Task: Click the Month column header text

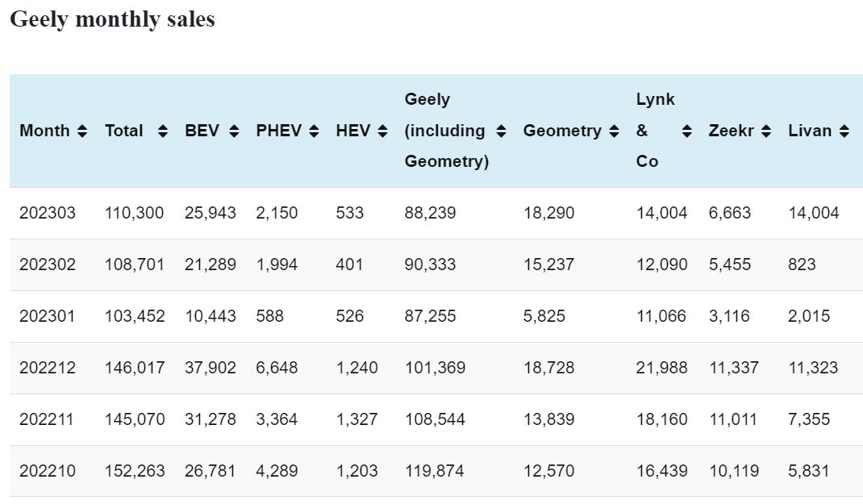Action: click(x=44, y=131)
